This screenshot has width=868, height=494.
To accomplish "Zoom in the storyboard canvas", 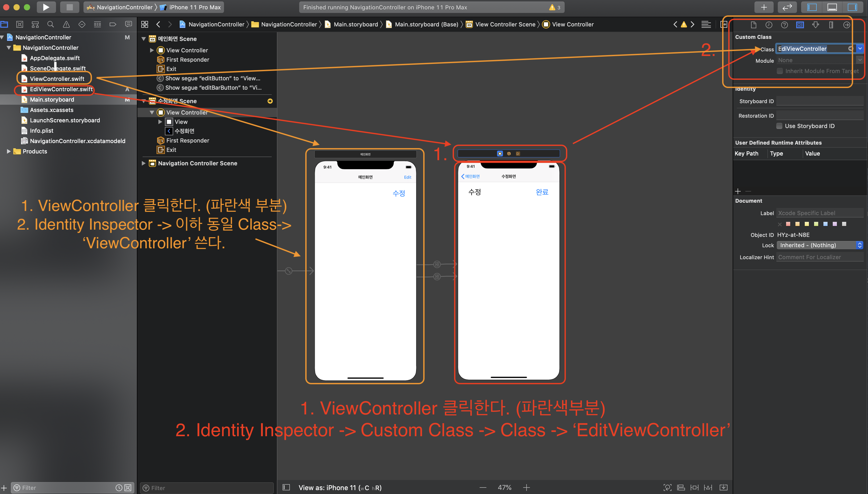I will click(x=526, y=488).
